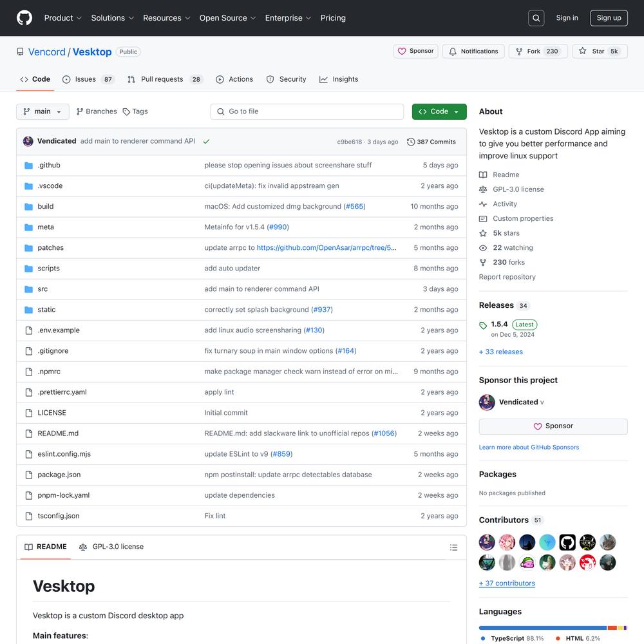
Task: Open commit history clock icon beside 387 Commits
Action: [411, 142]
